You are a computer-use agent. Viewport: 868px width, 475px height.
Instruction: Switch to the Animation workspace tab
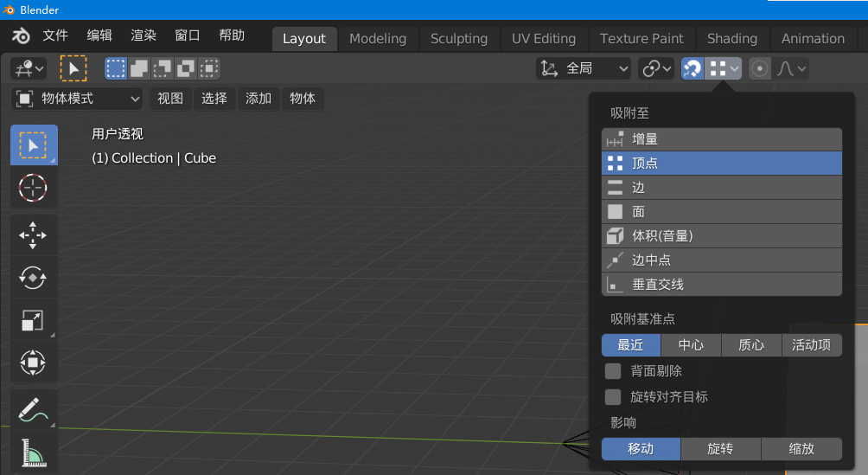coord(814,39)
